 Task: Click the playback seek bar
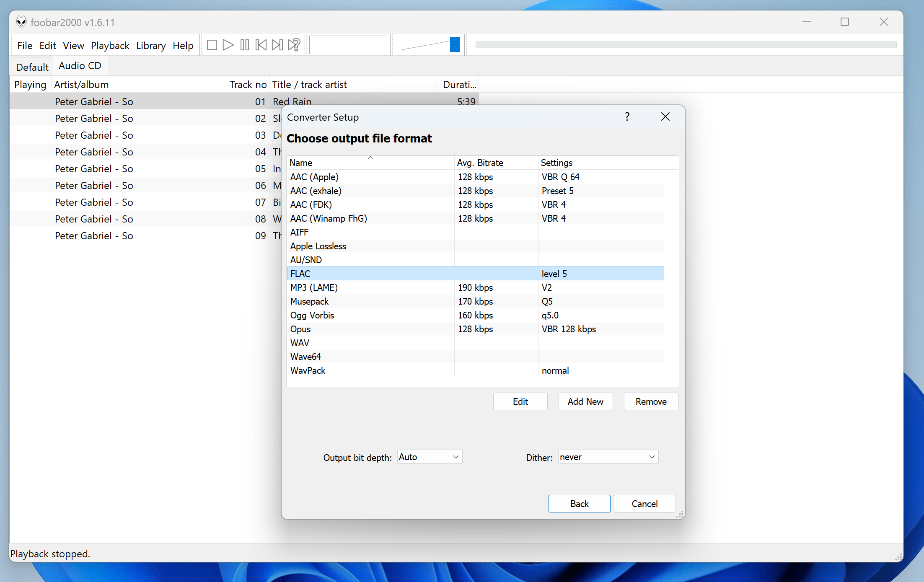[686, 44]
